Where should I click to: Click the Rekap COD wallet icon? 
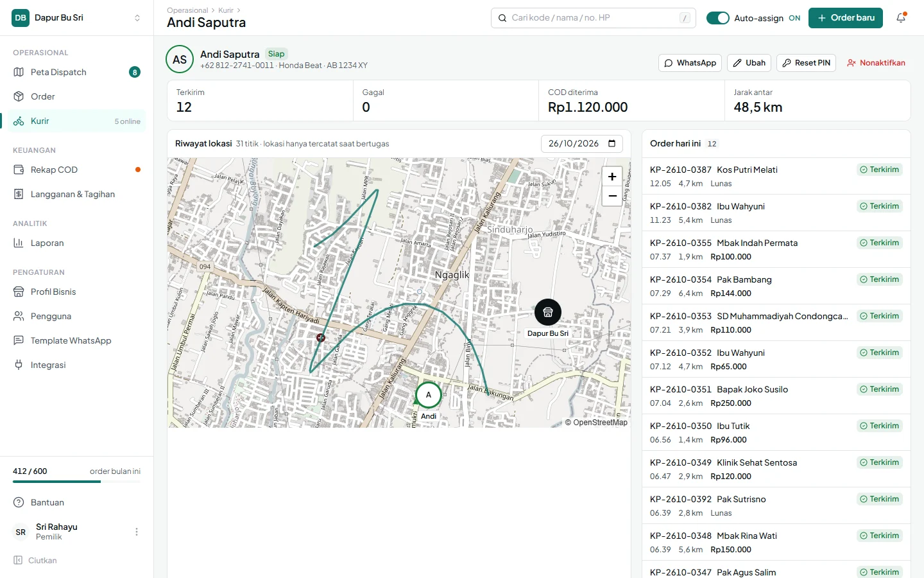coord(19,170)
